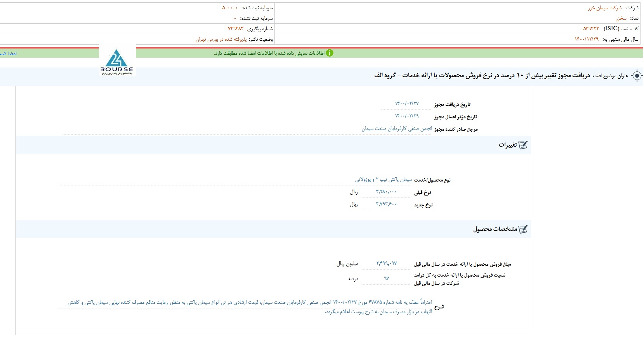Click label نرخ قبلی
The image size is (644, 341).
click(422, 192)
